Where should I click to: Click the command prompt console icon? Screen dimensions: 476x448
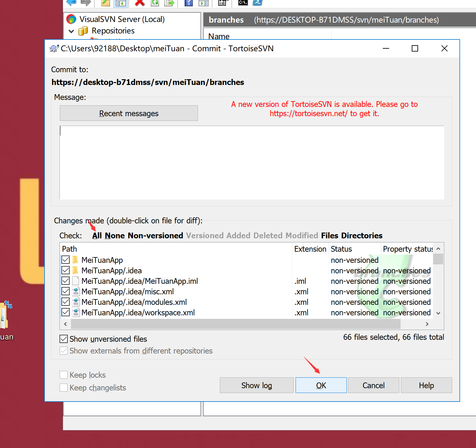[x=243, y=3]
